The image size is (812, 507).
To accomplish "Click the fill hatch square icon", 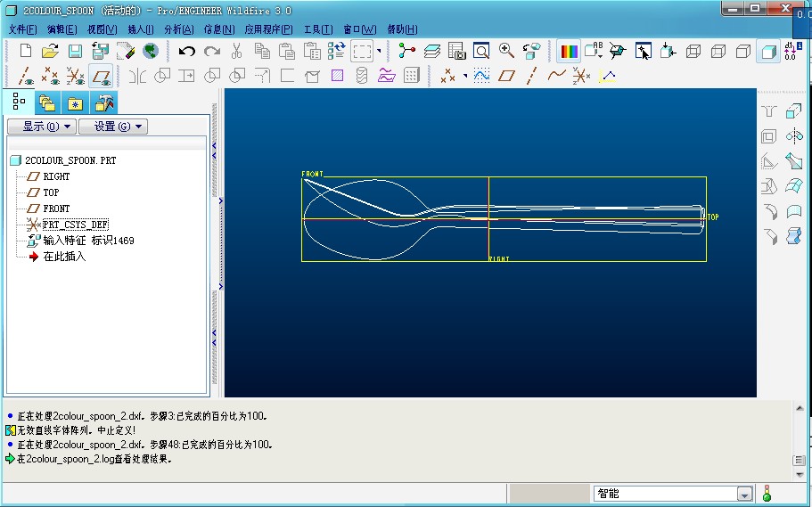I will 337,76.
